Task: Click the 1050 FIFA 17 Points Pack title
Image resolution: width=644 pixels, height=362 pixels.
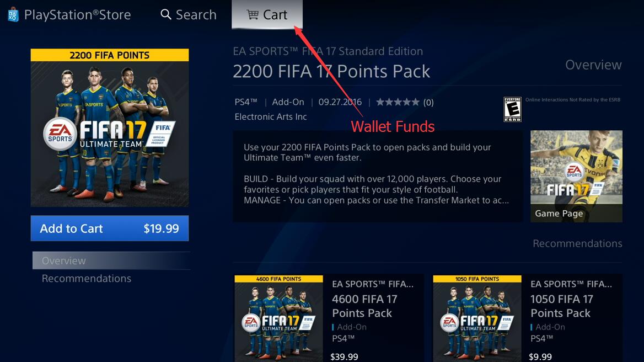Action: (x=562, y=306)
